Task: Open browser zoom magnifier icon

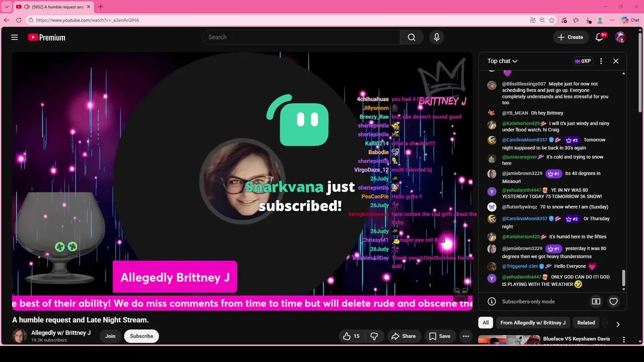Action: point(542,20)
